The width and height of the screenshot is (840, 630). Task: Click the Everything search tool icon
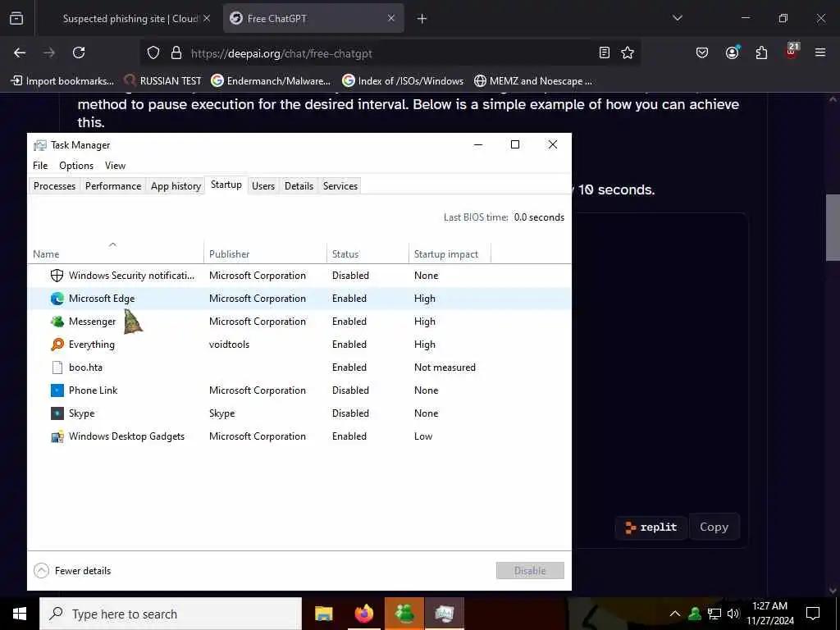coord(57,345)
